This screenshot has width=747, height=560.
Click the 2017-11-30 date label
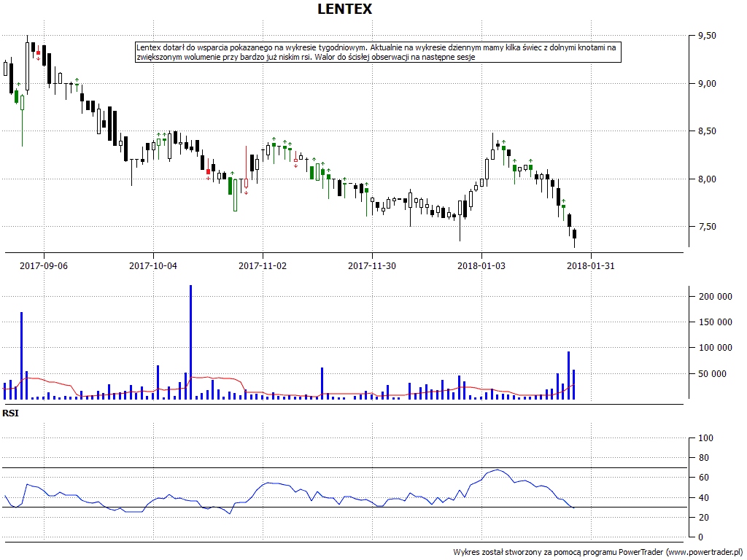[371, 265]
